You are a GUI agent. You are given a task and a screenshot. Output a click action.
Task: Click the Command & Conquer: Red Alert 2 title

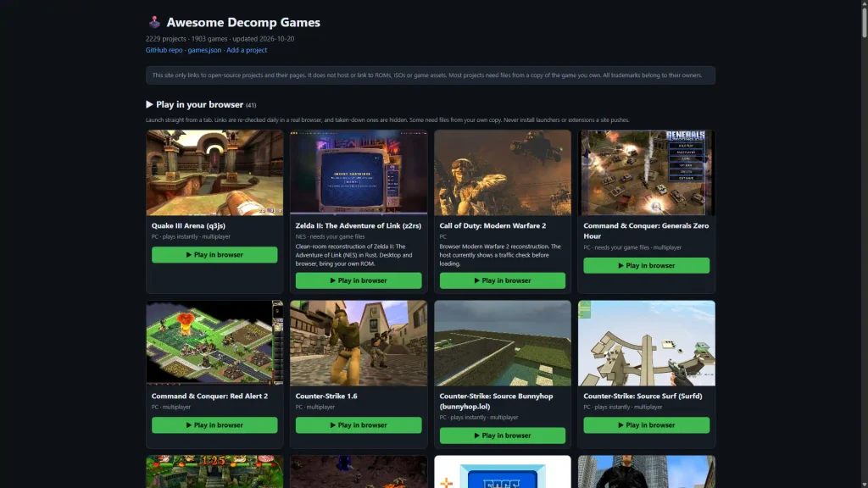point(209,396)
